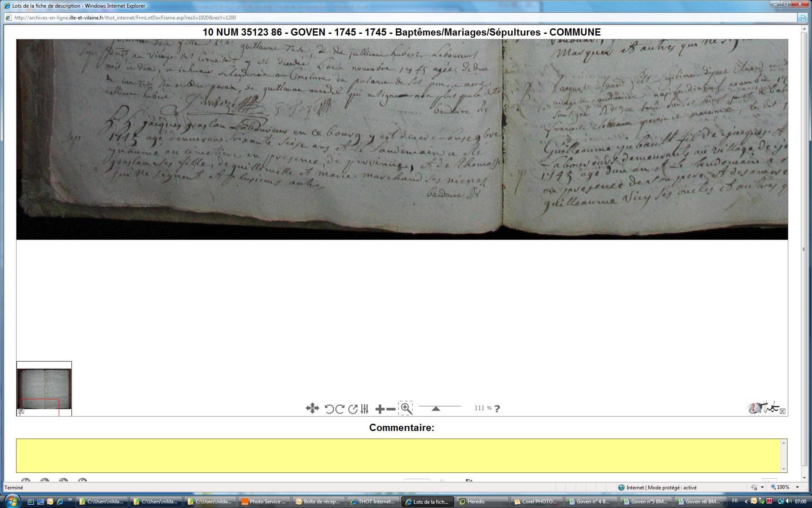
Task: Click the zoom level slider handle
Action: [x=436, y=409]
